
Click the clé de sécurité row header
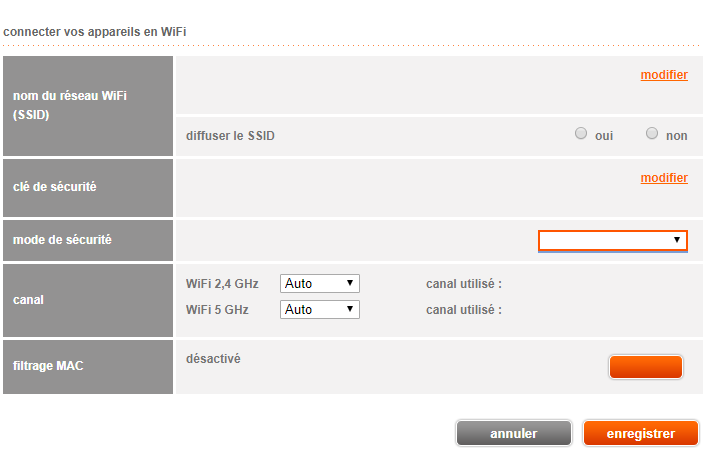(x=54, y=187)
